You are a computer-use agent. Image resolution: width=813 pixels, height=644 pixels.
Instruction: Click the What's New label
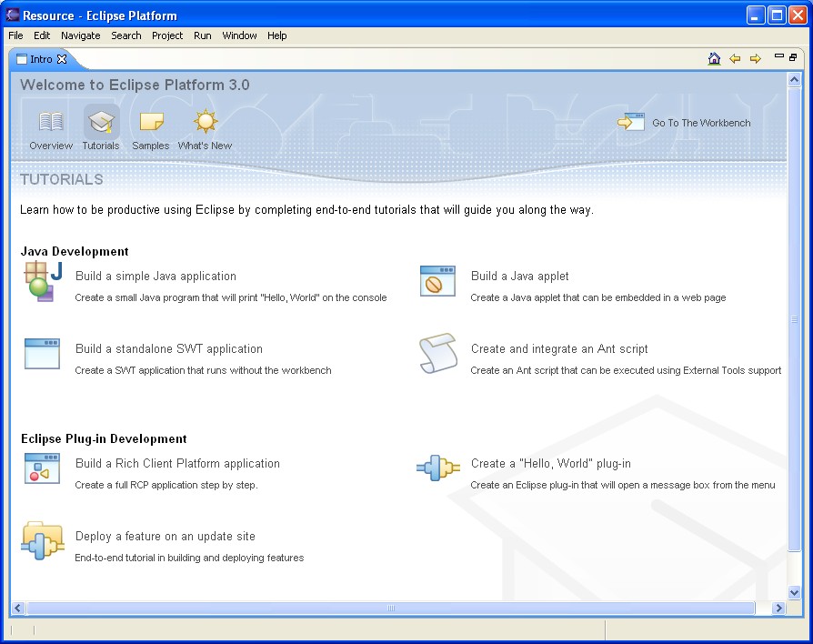205,146
